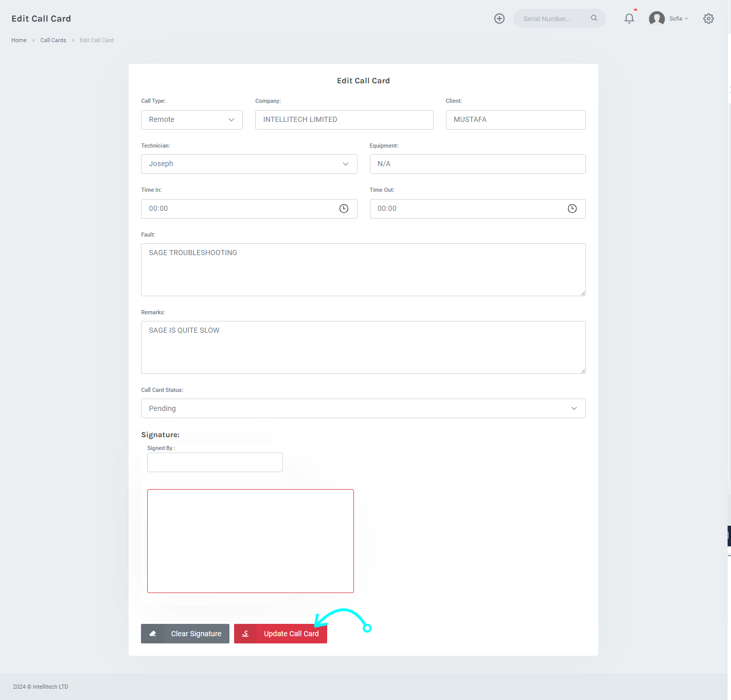Click the page title Edit Call Card
Viewport: 731px width, 700px height.
tap(41, 19)
